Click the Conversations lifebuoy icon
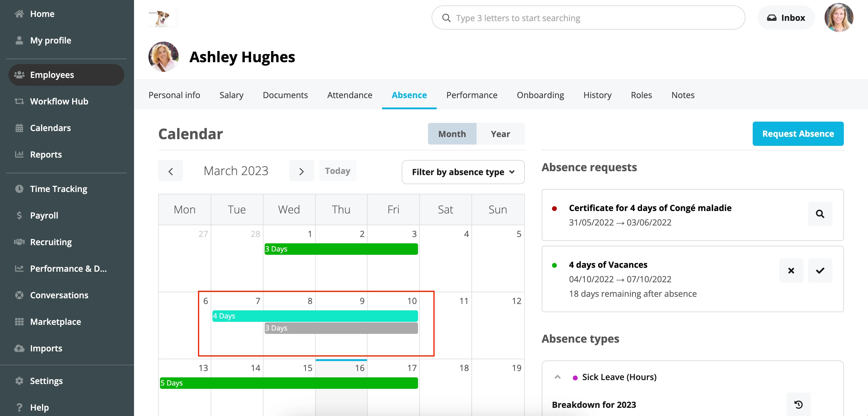868x416 pixels. 19,295
